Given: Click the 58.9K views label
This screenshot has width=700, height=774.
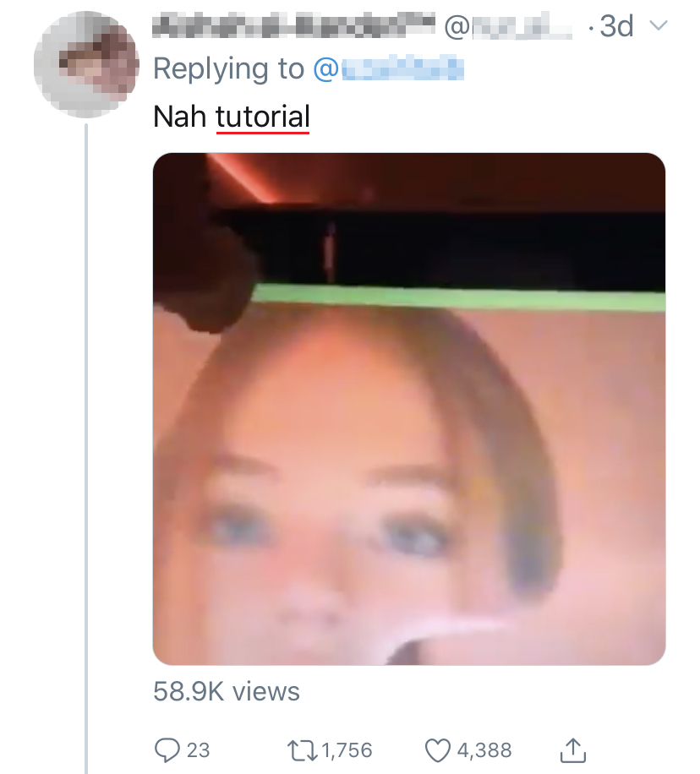Looking at the screenshot, I should [x=227, y=692].
